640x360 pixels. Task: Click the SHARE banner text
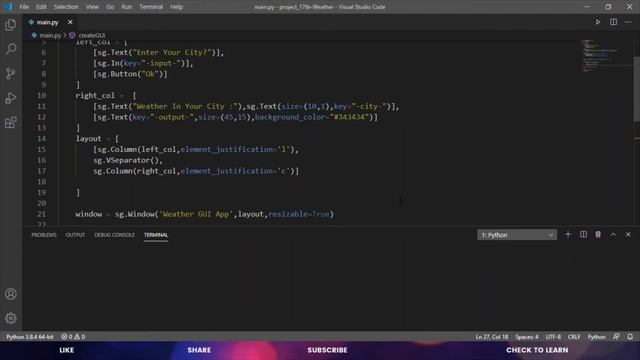tap(199, 350)
